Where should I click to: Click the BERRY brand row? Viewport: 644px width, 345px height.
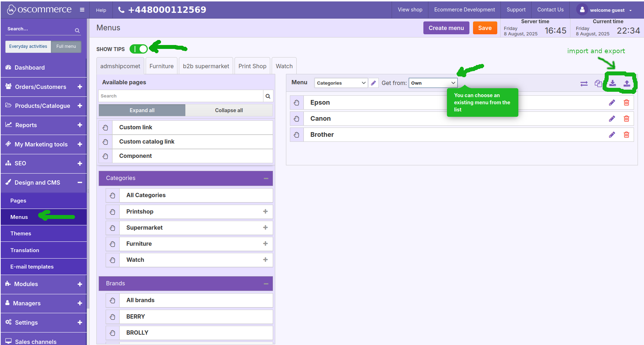click(x=189, y=317)
